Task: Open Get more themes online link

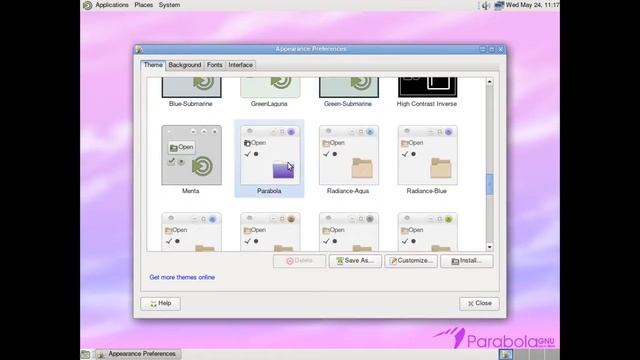Action: 182,277
